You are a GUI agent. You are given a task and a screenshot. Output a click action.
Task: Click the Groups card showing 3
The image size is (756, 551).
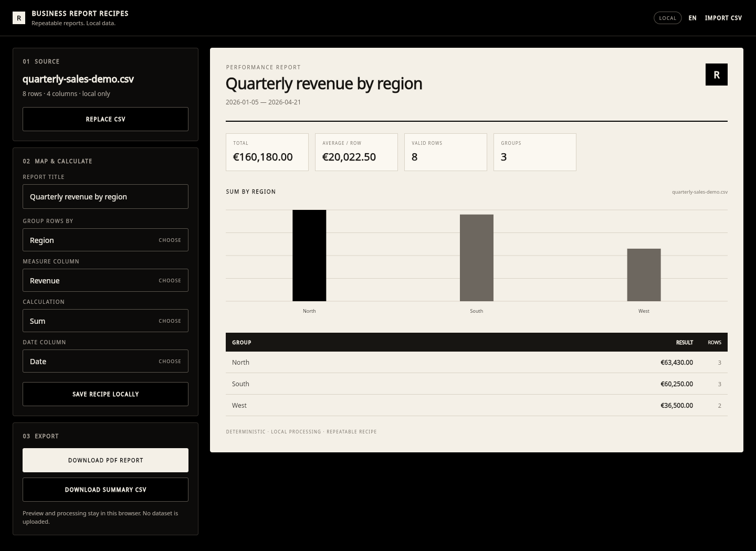pos(535,152)
